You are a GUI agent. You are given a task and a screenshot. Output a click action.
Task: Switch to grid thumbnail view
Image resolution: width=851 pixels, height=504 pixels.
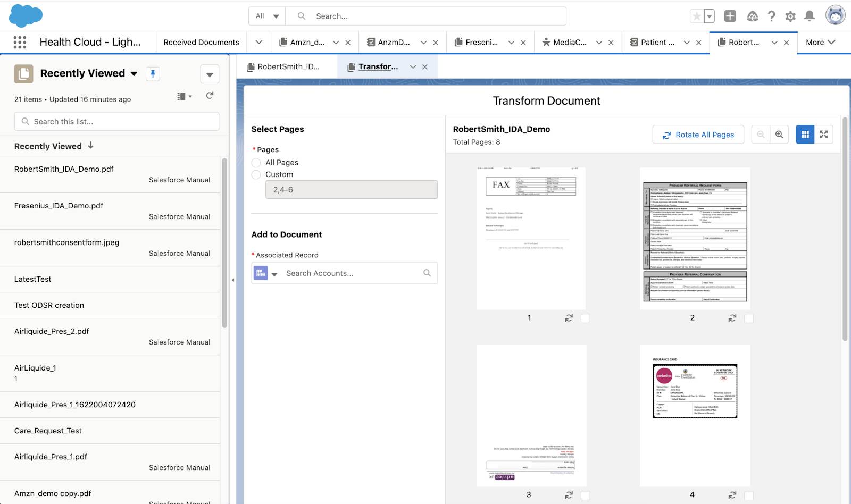pos(805,135)
